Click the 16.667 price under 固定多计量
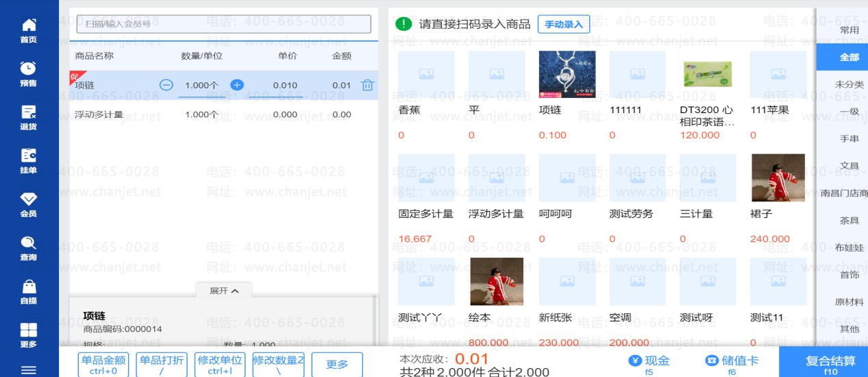This screenshot has width=868, height=377. pyautogui.click(x=415, y=239)
